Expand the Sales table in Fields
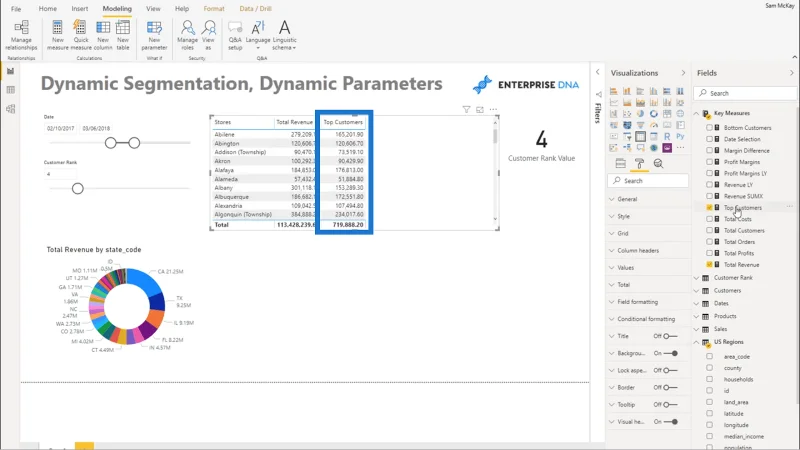The image size is (800, 450). 697,329
